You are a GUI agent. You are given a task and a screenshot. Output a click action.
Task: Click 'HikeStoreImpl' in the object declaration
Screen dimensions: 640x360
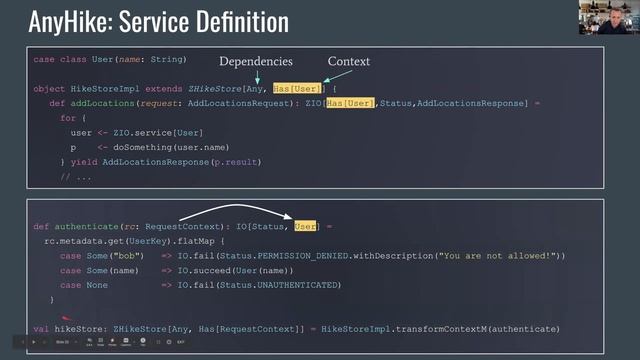coord(105,89)
